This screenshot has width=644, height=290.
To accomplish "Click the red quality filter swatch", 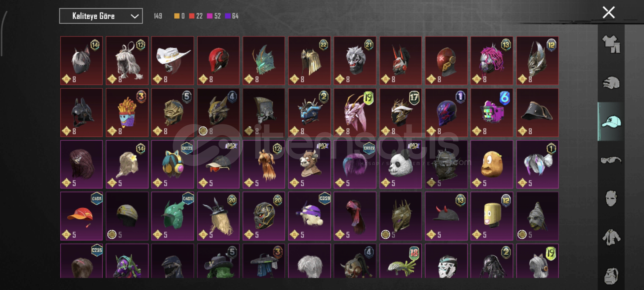I will (x=192, y=16).
